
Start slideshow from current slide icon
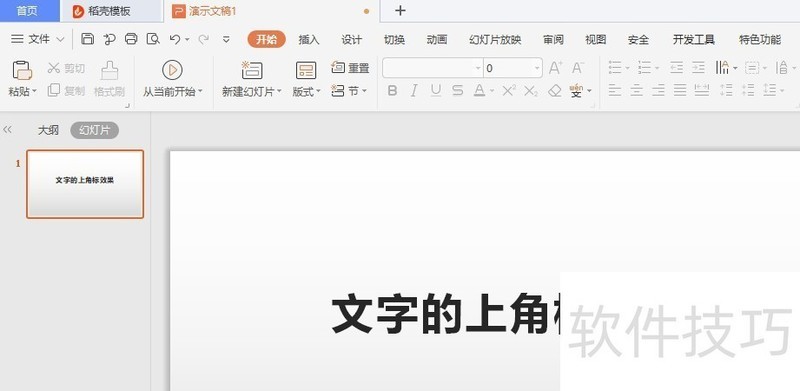172,70
